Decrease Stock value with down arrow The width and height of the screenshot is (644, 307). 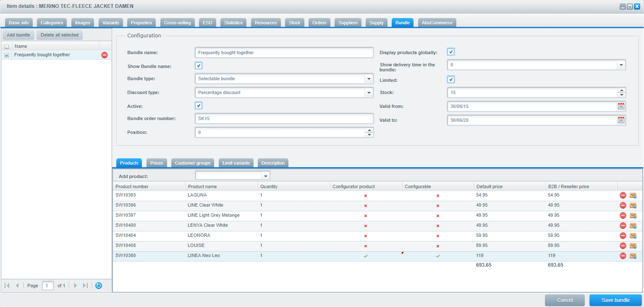click(621, 95)
